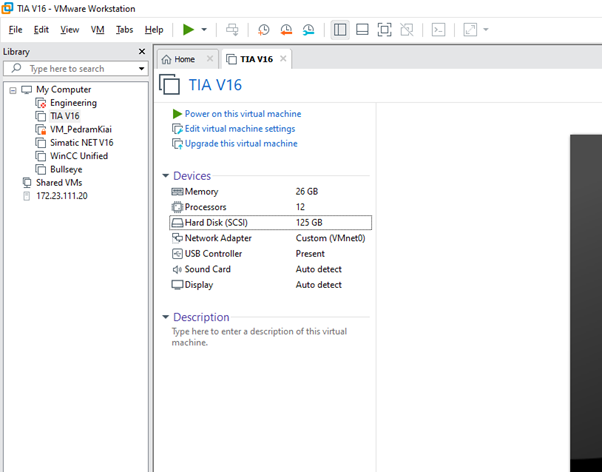This screenshot has width=602, height=472.
Task: Click the Display monitor icon
Action: coord(177,285)
